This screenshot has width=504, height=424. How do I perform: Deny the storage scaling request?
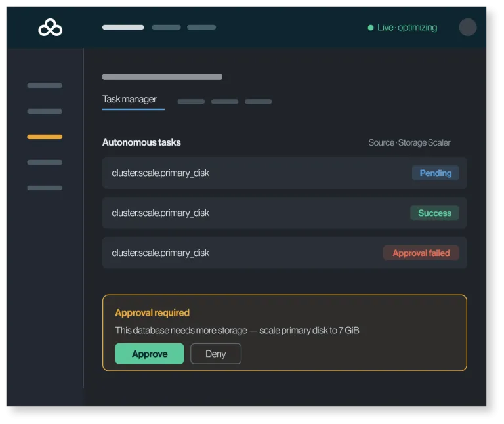[x=216, y=354]
